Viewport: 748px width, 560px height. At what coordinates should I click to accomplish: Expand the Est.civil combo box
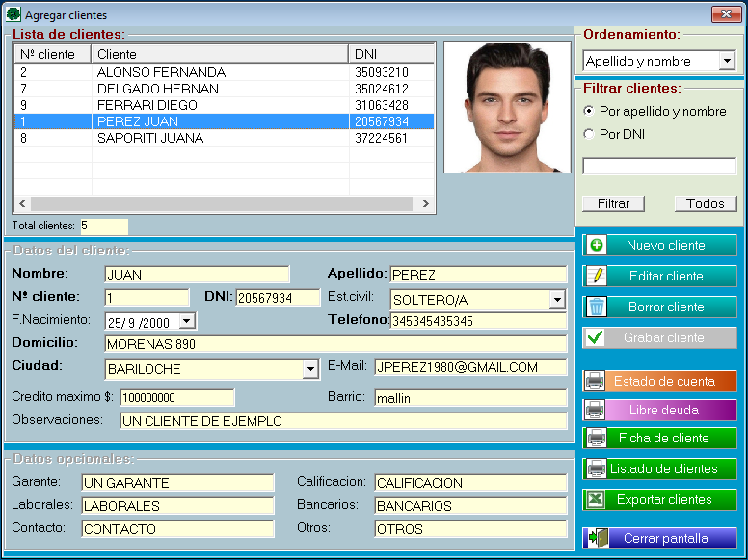click(557, 300)
